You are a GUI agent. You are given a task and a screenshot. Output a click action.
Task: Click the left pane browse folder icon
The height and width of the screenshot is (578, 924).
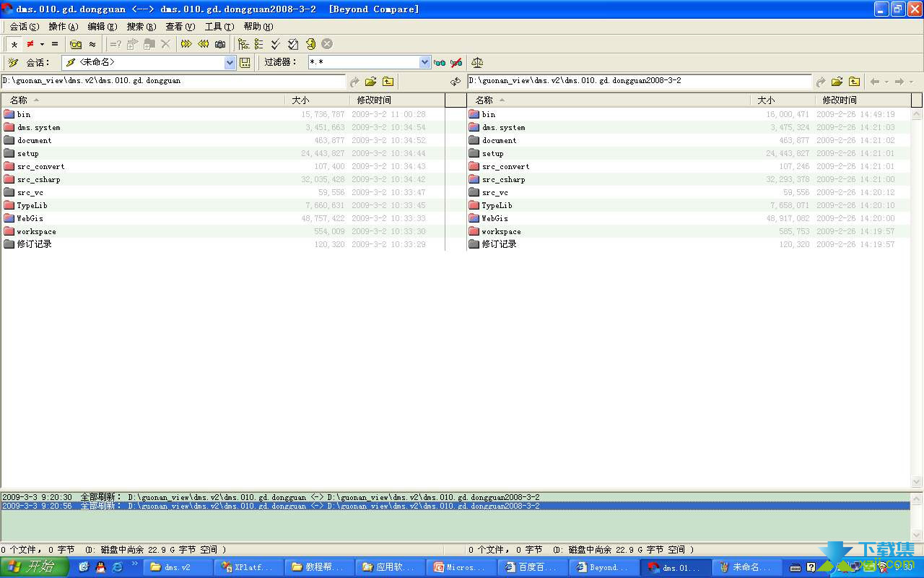[x=371, y=82]
